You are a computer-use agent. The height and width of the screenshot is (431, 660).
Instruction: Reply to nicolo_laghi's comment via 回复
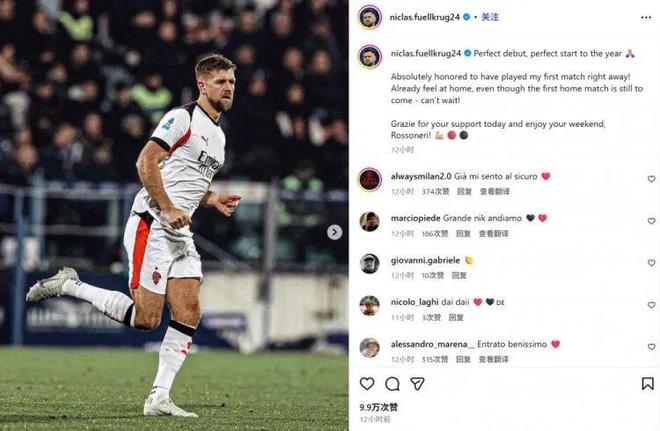tap(456, 317)
